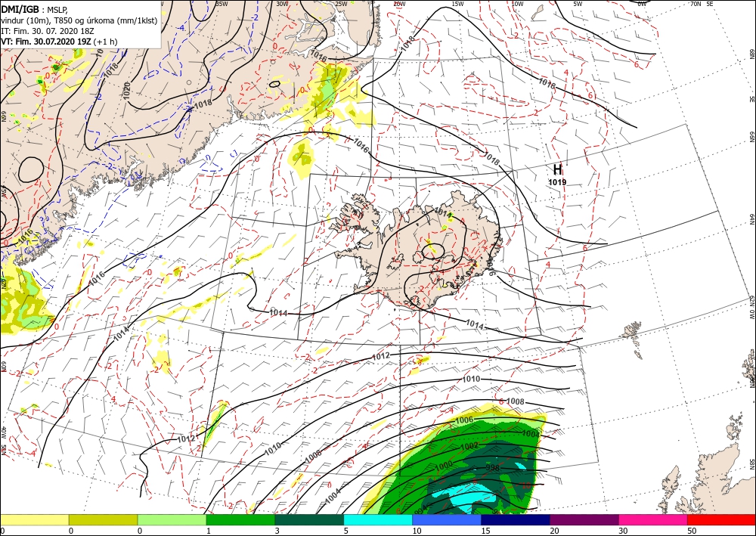This screenshot has width=756, height=536.
Task: Click the legend tick value 30
Action: click(624, 531)
